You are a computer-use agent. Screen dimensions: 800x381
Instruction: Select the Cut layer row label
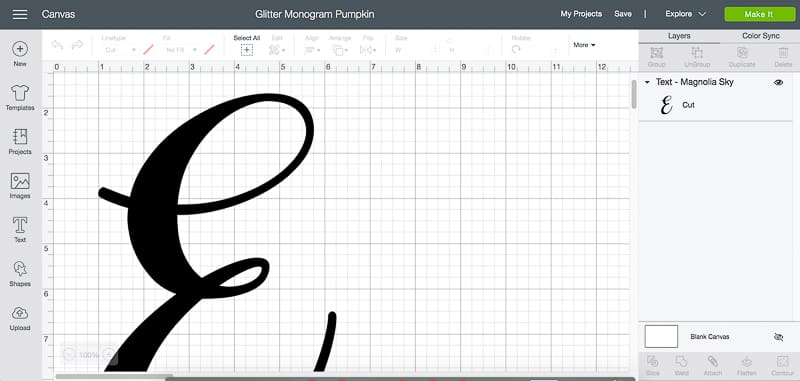coord(688,105)
